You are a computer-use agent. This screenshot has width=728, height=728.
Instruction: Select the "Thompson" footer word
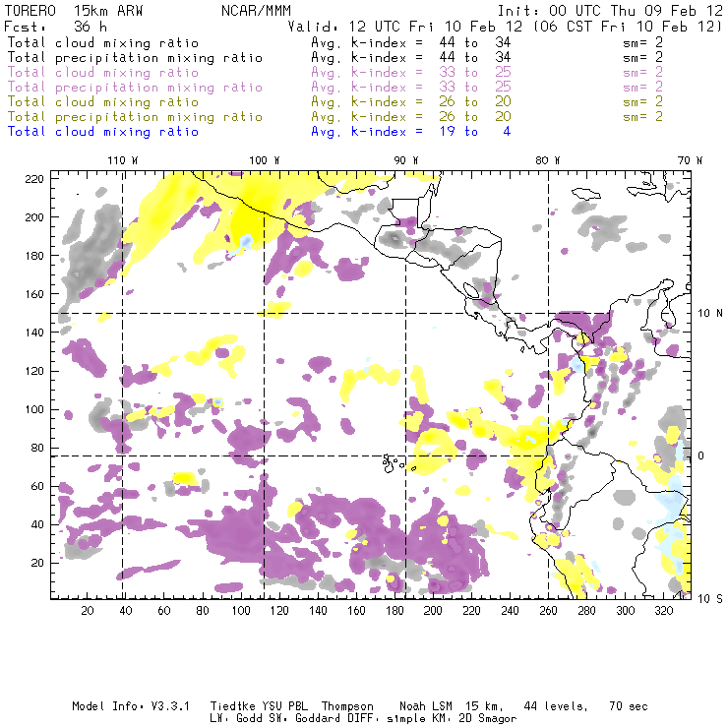[347, 706]
